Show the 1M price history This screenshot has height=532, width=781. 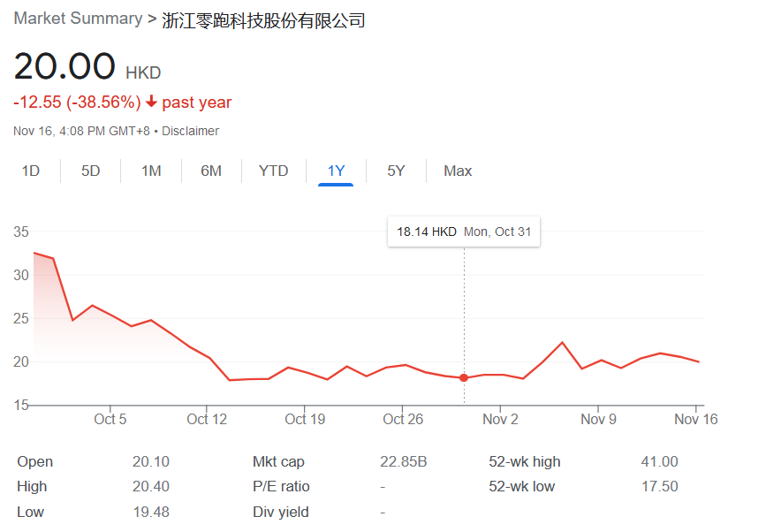(151, 171)
